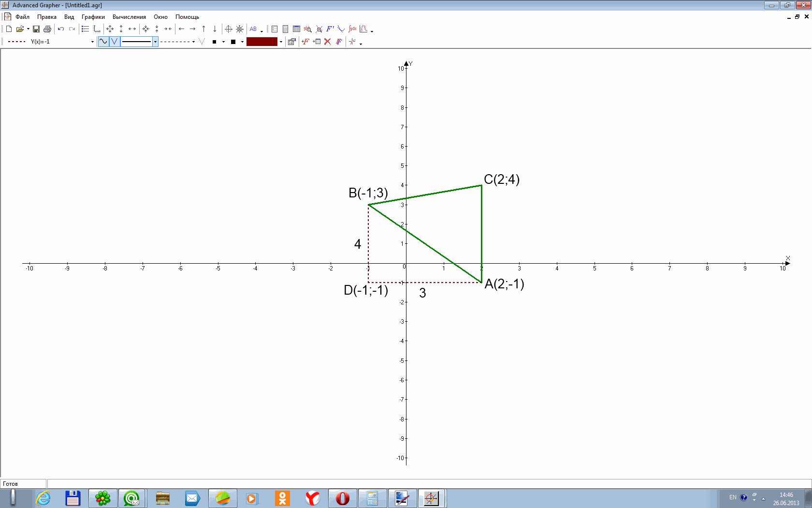Open the integration tool icon

tap(352, 29)
